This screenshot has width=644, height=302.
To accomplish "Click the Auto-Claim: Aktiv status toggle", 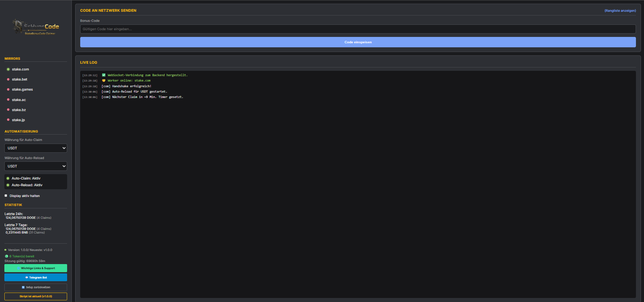I will tap(8, 178).
